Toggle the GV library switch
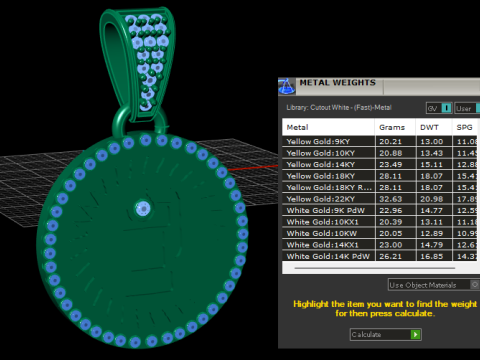This screenshot has height=360, width=480. 439,108
